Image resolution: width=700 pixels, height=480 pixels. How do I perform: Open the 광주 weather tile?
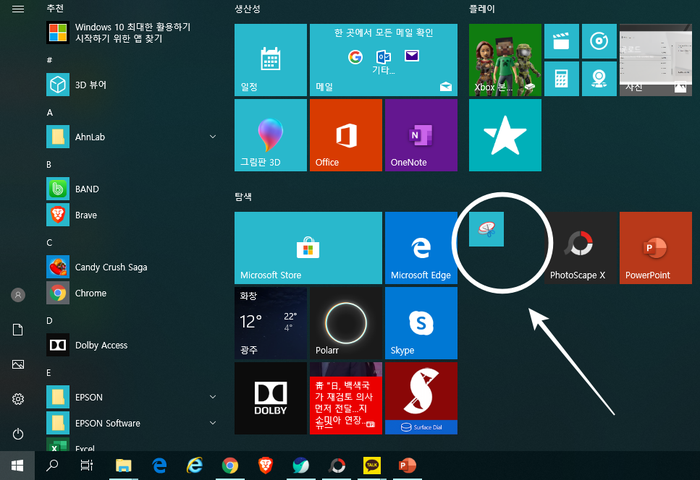click(271, 323)
